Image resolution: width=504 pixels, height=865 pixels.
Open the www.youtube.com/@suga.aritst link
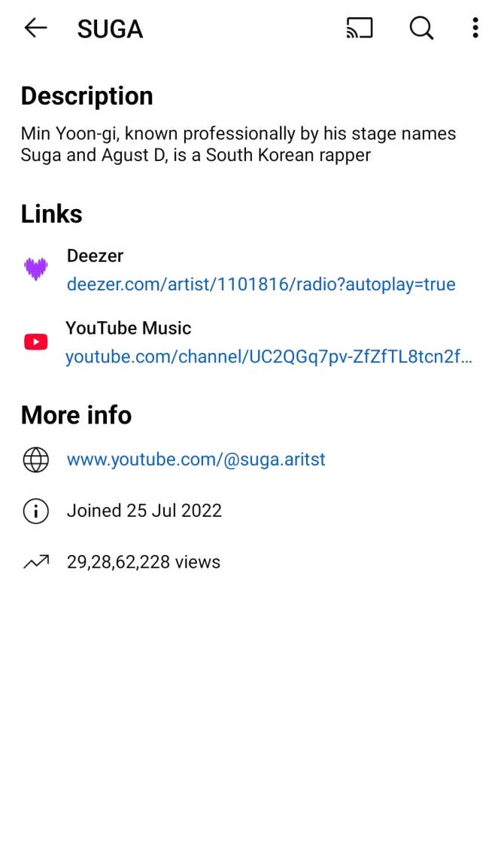click(x=196, y=460)
